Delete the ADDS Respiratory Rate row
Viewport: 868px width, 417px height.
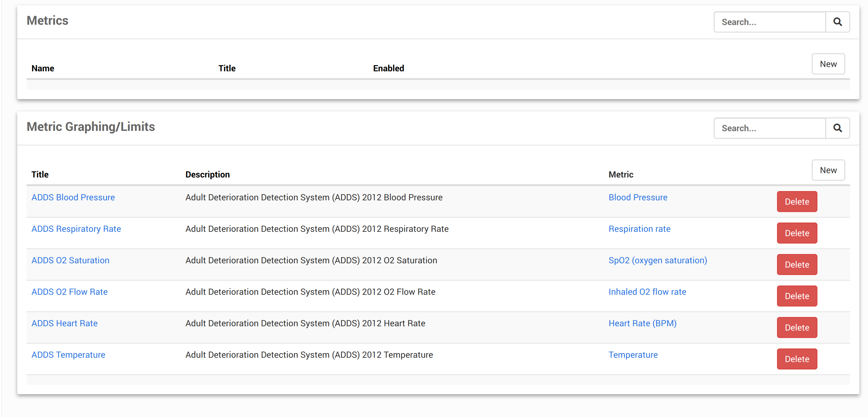[796, 233]
